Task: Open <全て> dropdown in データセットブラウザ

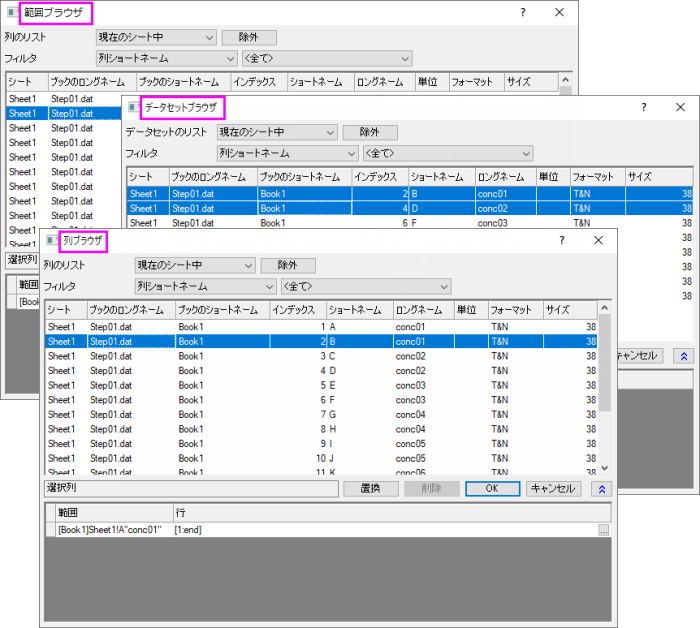Action: tap(448, 154)
